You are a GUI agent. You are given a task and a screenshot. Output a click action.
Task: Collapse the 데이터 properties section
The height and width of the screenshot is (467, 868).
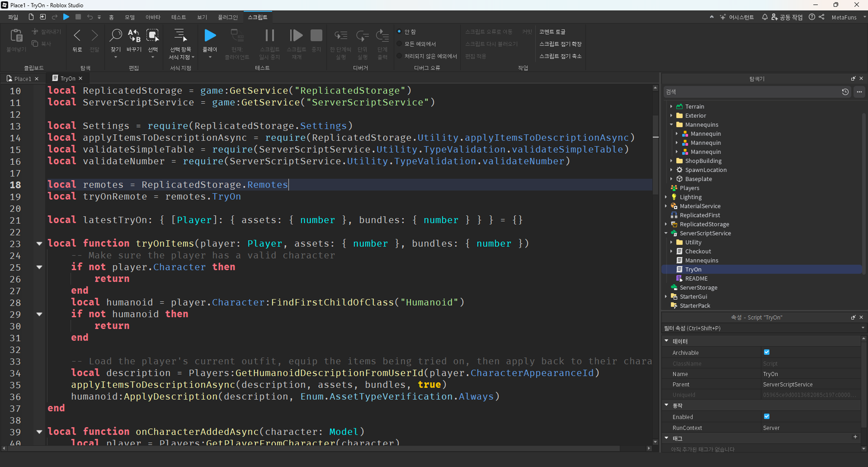click(667, 341)
